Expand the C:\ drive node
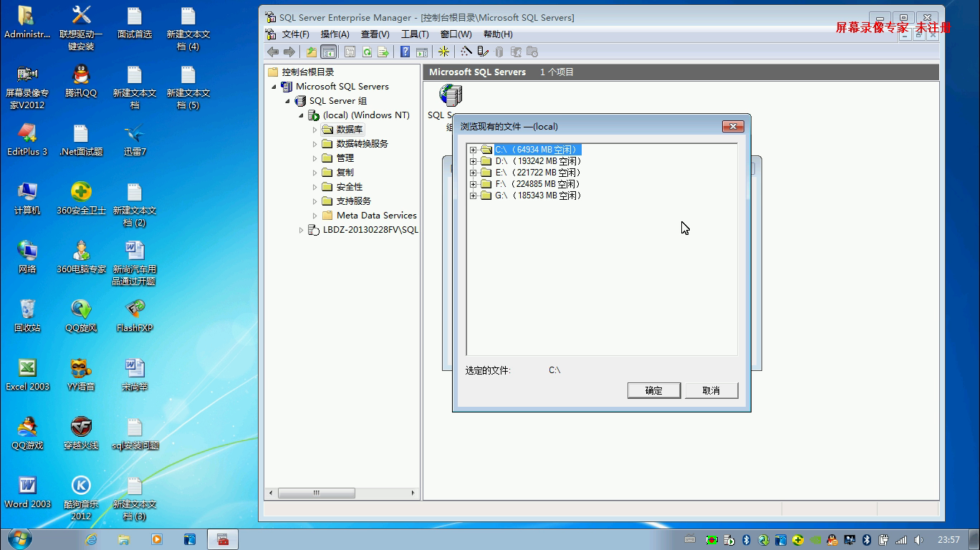Viewport: 980px width, 550px height. [473, 150]
